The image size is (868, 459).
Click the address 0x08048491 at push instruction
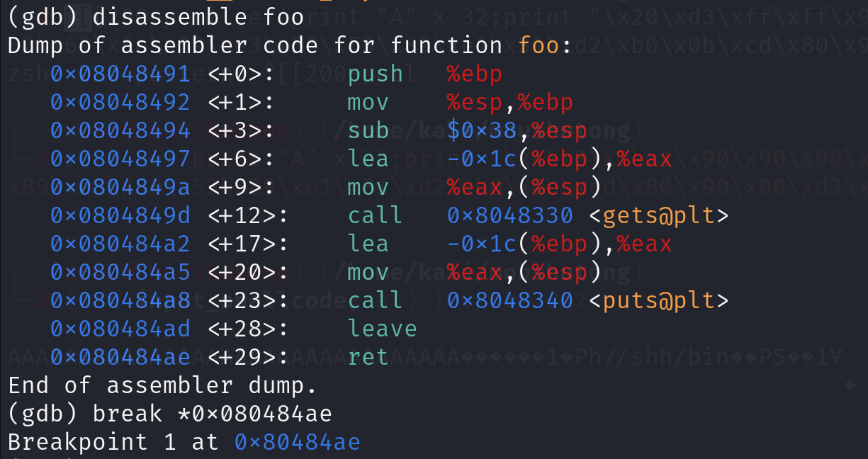[120, 74]
